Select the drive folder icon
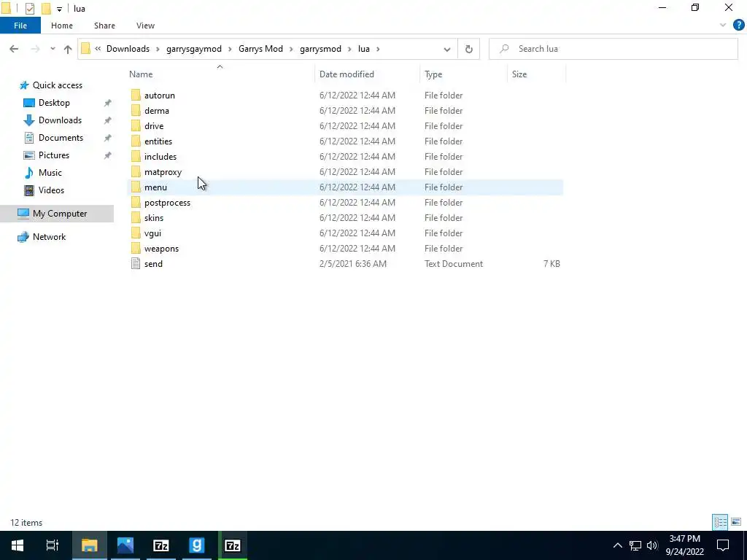The width and height of the screenshot is (747, 560). [x=136, y=125]
